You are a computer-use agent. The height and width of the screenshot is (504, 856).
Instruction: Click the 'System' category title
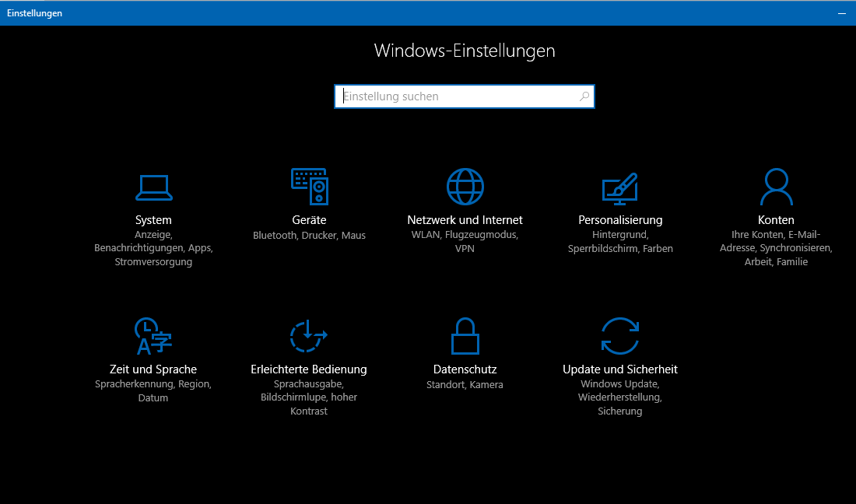[x=153, y=220]
